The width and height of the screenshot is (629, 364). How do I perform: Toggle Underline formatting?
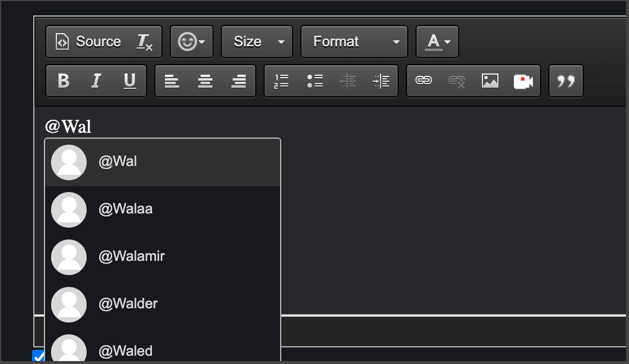[x=129, y=81]
